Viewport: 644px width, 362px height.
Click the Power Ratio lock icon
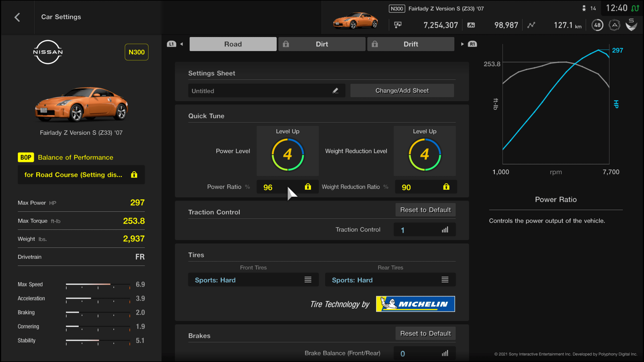[308, 187]
